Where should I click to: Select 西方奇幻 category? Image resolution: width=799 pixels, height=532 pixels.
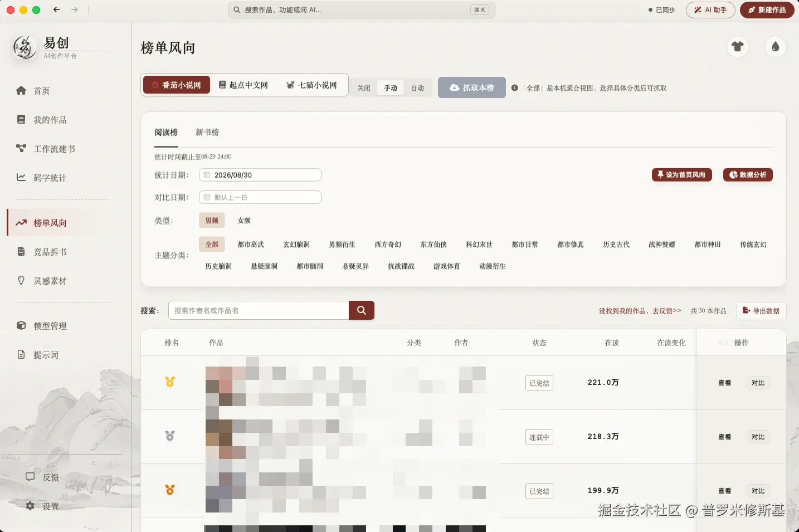[x=388, y=245]
